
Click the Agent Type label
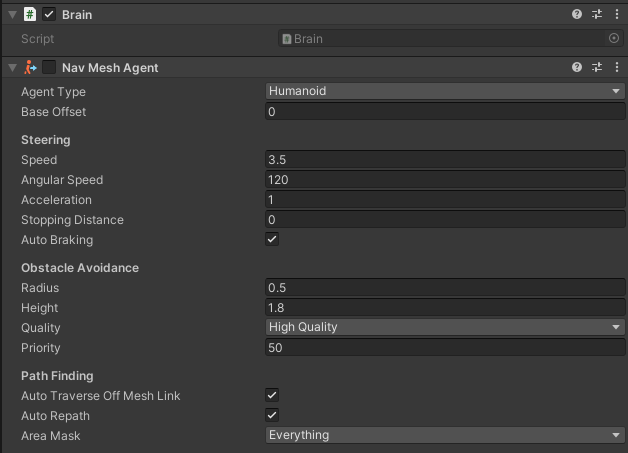pyautogui.click(x=53, y=92)
